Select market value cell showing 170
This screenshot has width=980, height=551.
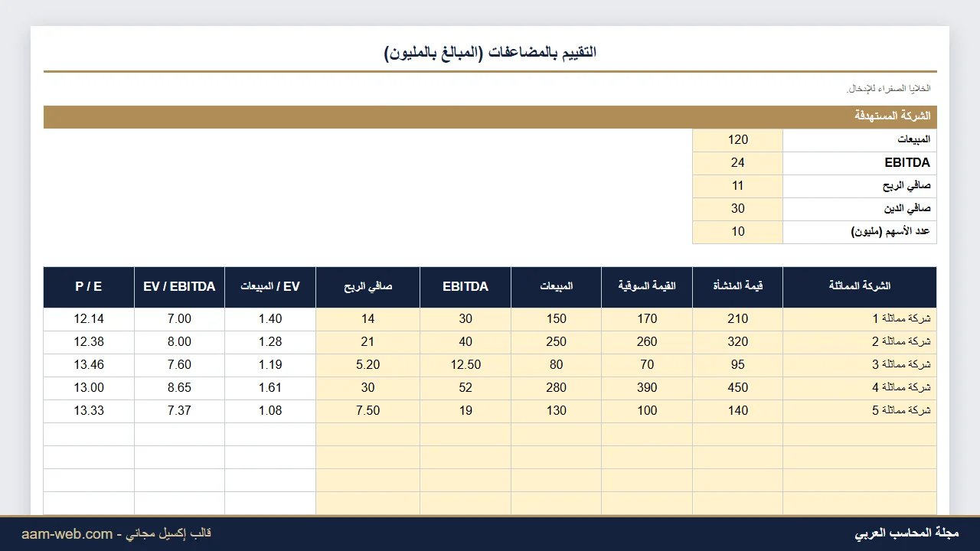pyautogui.click(x=647, y=319)
